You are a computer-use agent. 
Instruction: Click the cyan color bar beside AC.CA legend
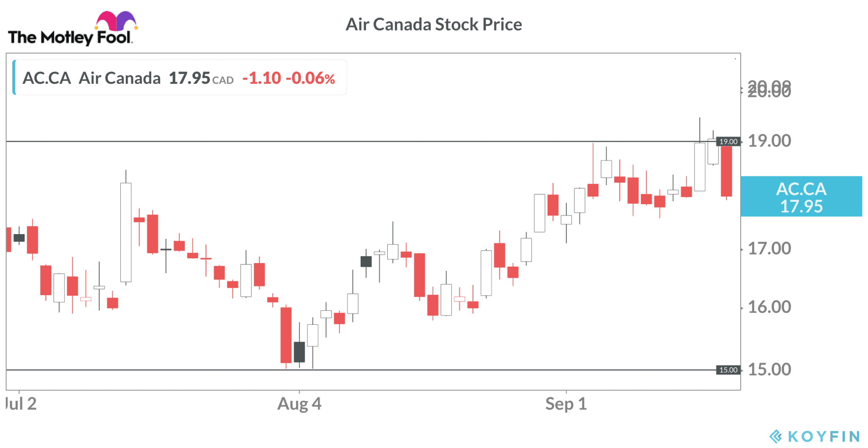14,77
